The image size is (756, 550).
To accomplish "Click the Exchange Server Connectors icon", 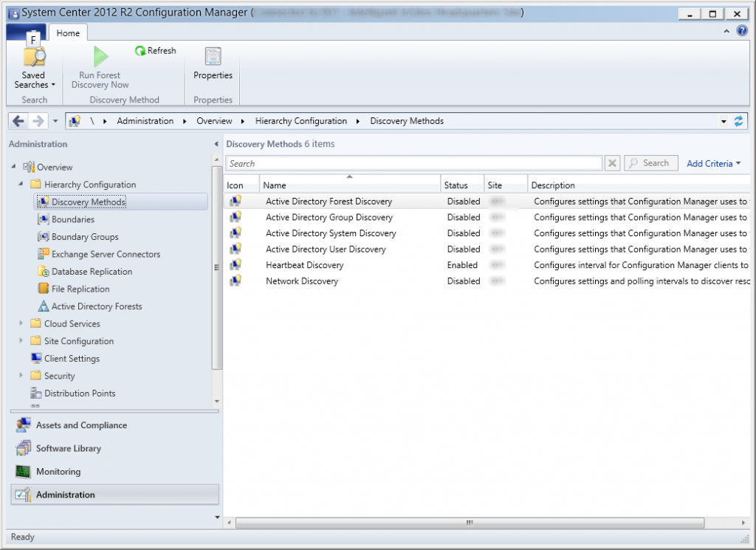I will point(44,254).
